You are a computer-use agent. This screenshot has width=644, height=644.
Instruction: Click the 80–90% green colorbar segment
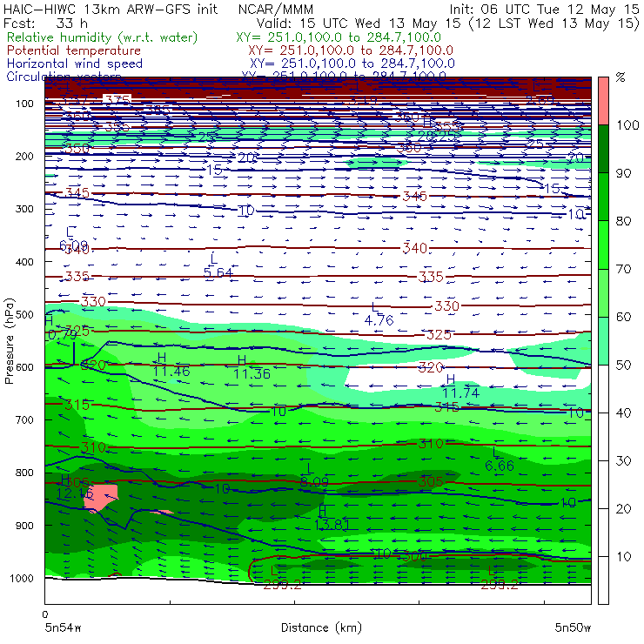(603, 197)
